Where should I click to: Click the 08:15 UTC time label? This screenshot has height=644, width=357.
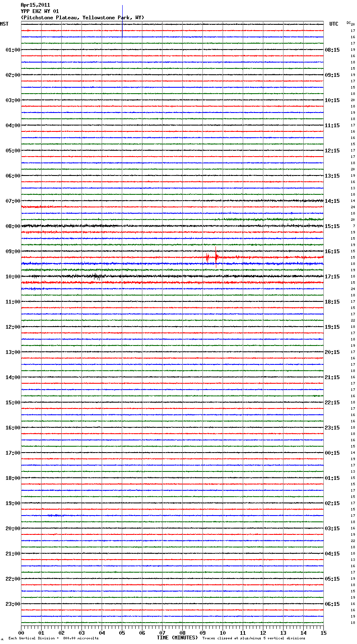pos(332,50)
